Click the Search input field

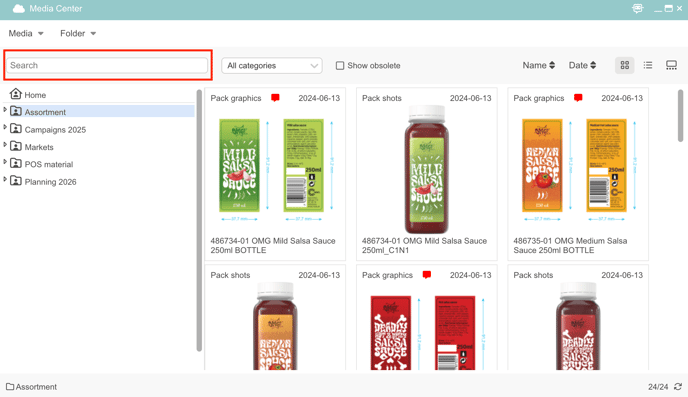[107, 65]
